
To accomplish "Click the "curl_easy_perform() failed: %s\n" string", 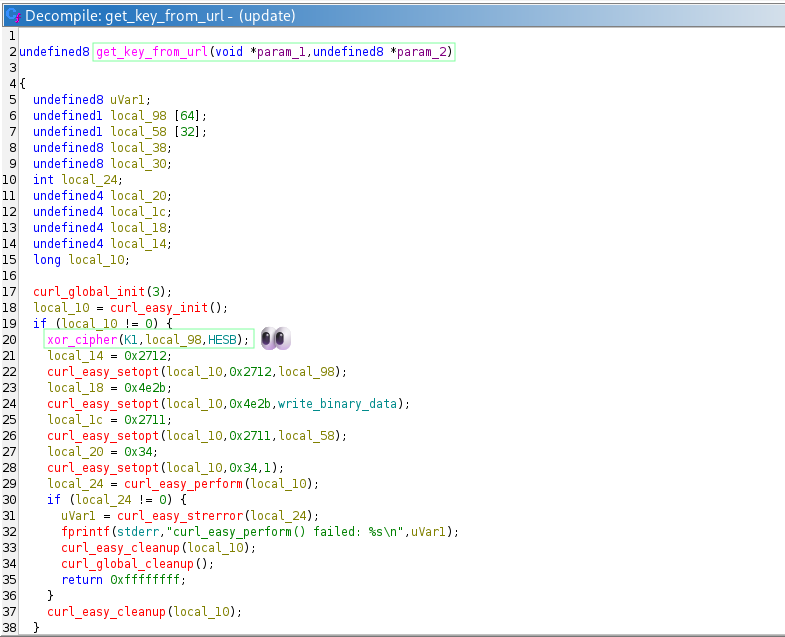I will pyautogui.click(x=285, y=532).
